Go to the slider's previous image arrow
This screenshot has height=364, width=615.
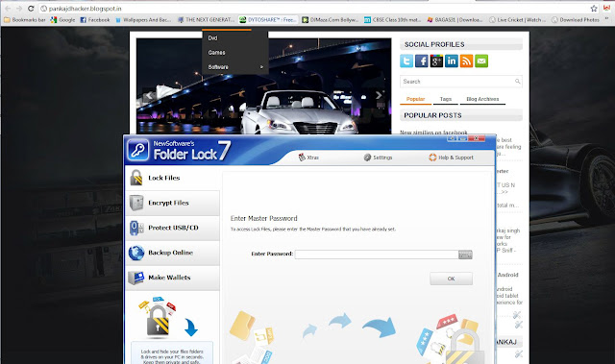149,96
